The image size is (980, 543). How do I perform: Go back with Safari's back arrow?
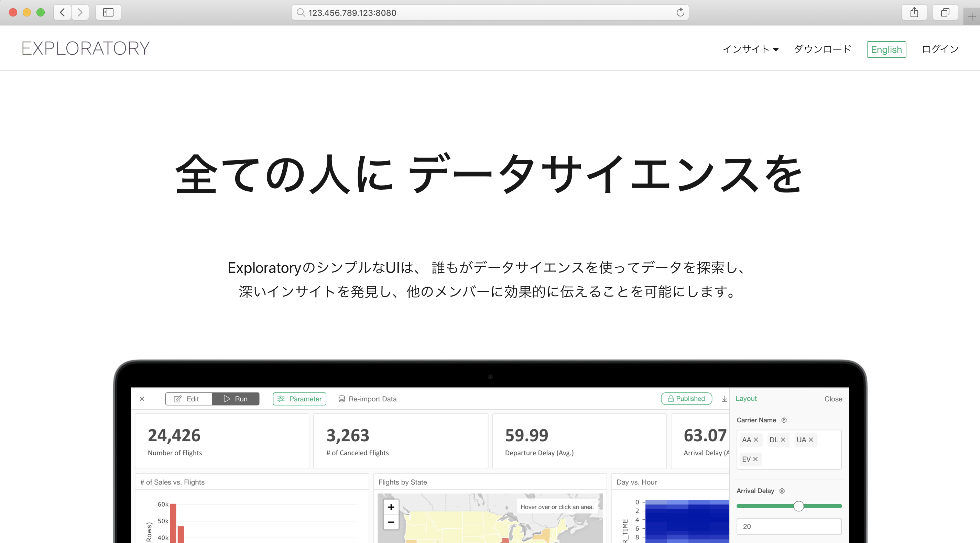tap(62, 12)
